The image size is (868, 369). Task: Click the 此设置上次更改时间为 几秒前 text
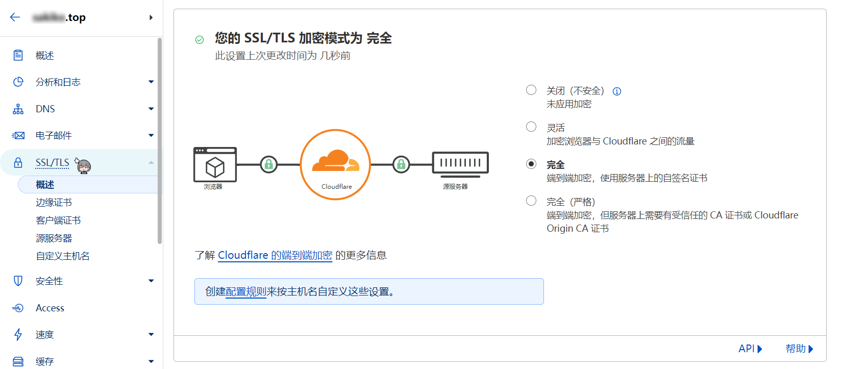(283, 56)
